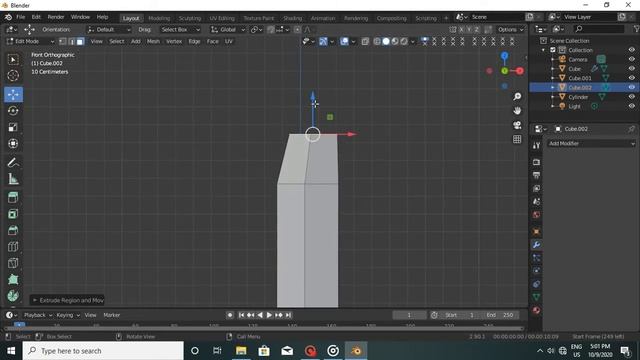640x360 pixels.
Task: Expand Extrude Region and Move panel
Action: 68,300
